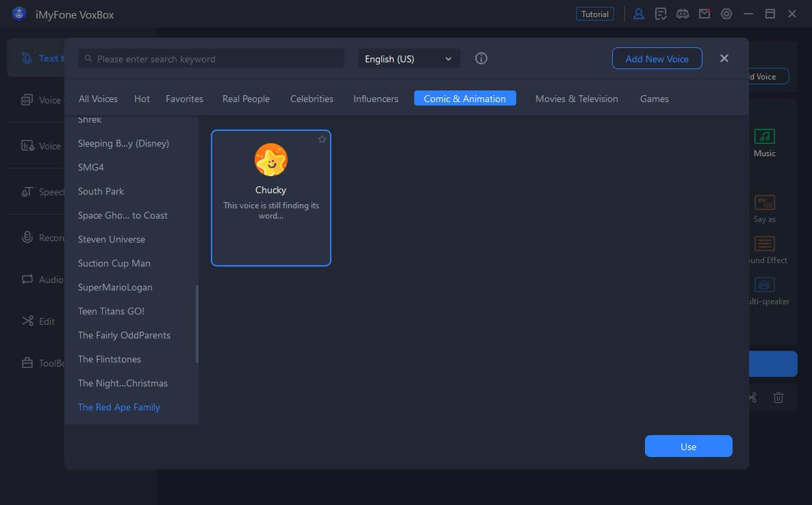Open the mail messages icon
Screen dimensions: 812x505
(x=705, y=14)
